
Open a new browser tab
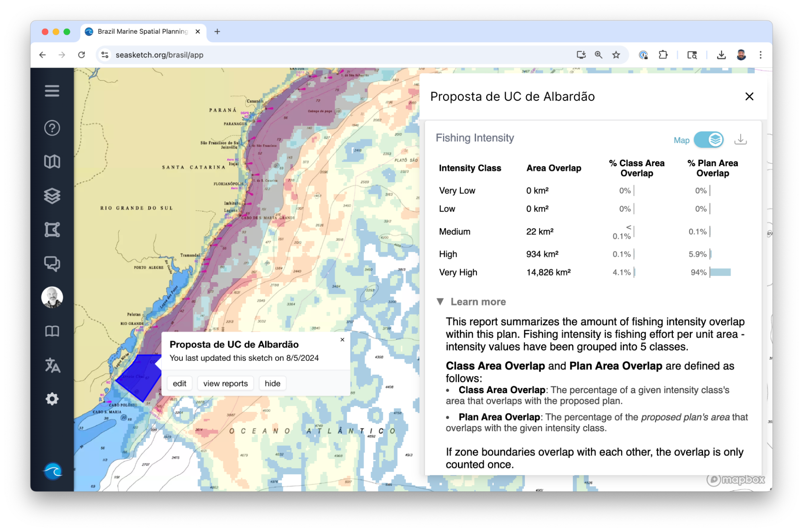217,31
